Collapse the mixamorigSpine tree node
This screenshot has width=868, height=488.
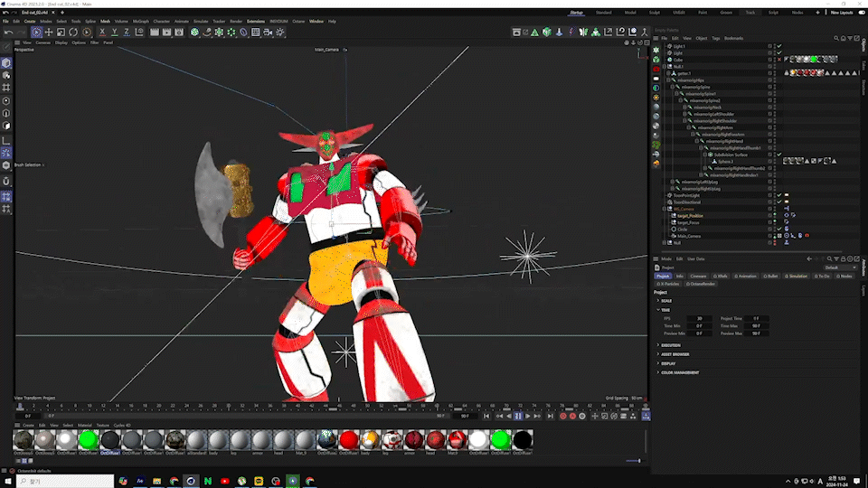pyautogui.click(x=673, y=87)
